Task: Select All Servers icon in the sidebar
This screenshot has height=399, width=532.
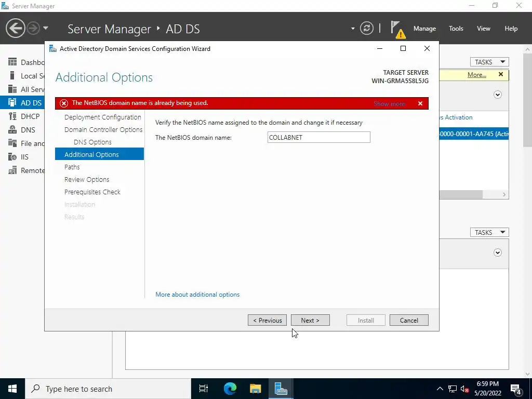Action: tap(12, 89)
